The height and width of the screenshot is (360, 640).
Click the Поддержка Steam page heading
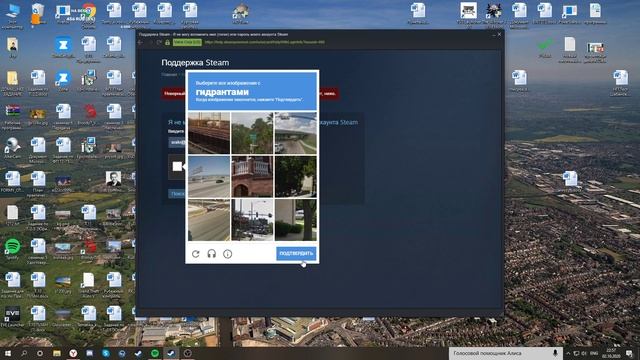click(x=195, y=62)
